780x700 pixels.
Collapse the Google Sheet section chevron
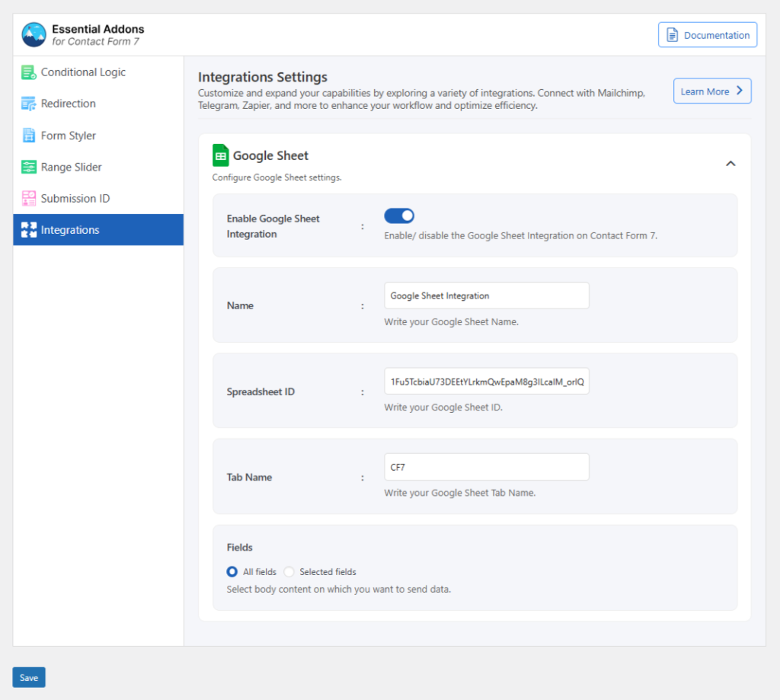point(730,164)
